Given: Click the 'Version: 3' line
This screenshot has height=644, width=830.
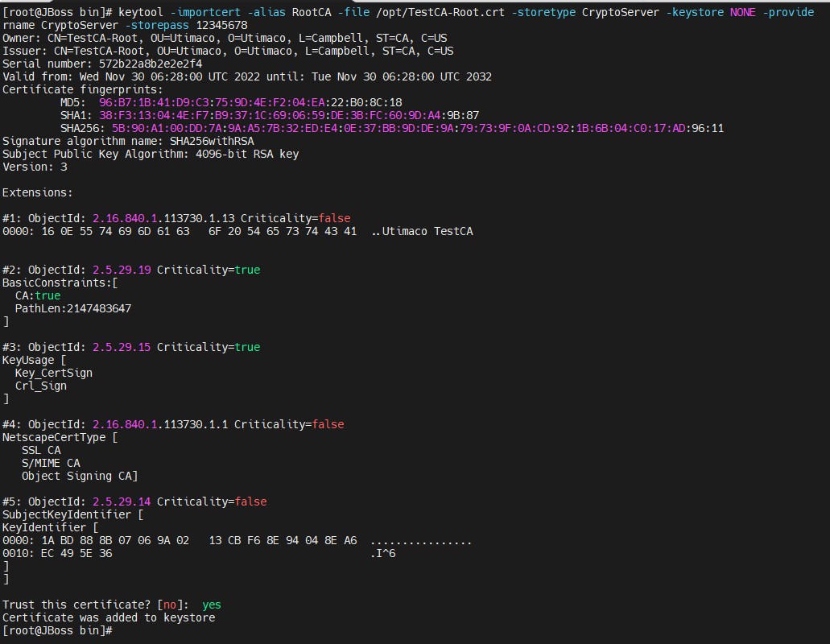Looking at the screenshot, I should [35, 167].
